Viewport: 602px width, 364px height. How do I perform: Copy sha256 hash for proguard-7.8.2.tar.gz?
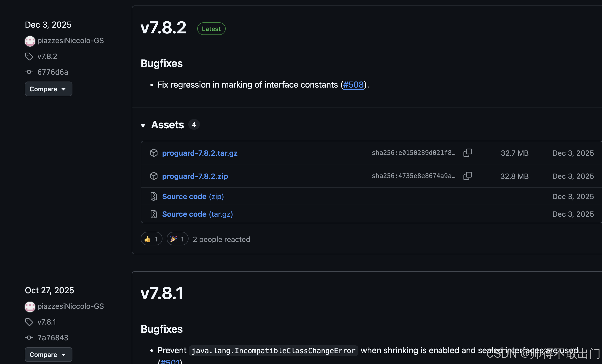(x=467, y=153)
